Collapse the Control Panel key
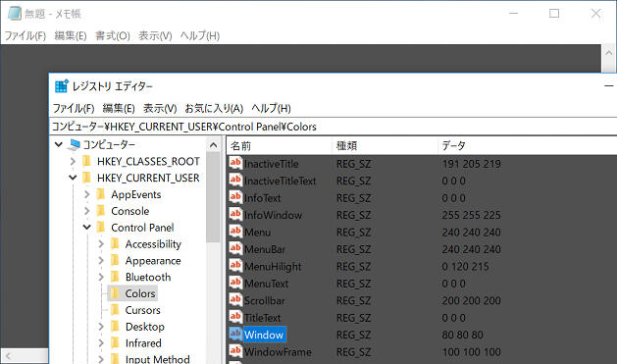The width and height of the screenshot is (617, 364). [x=87, y=228]
